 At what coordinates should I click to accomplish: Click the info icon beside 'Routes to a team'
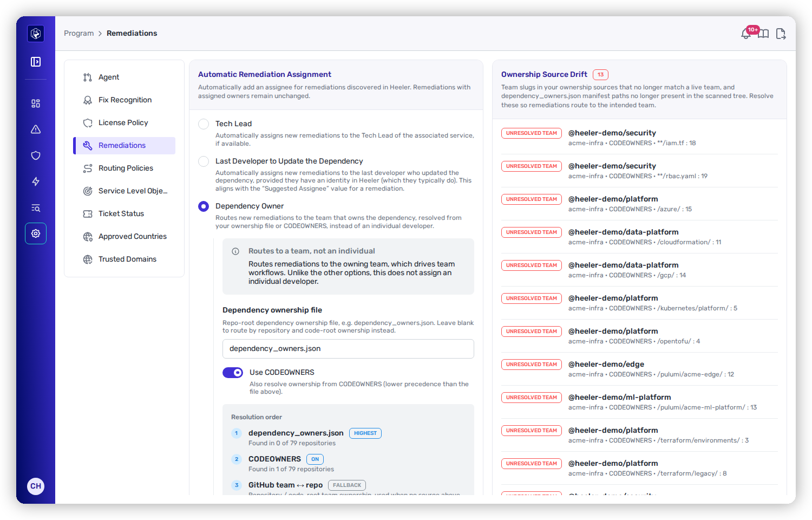point(235,251)
